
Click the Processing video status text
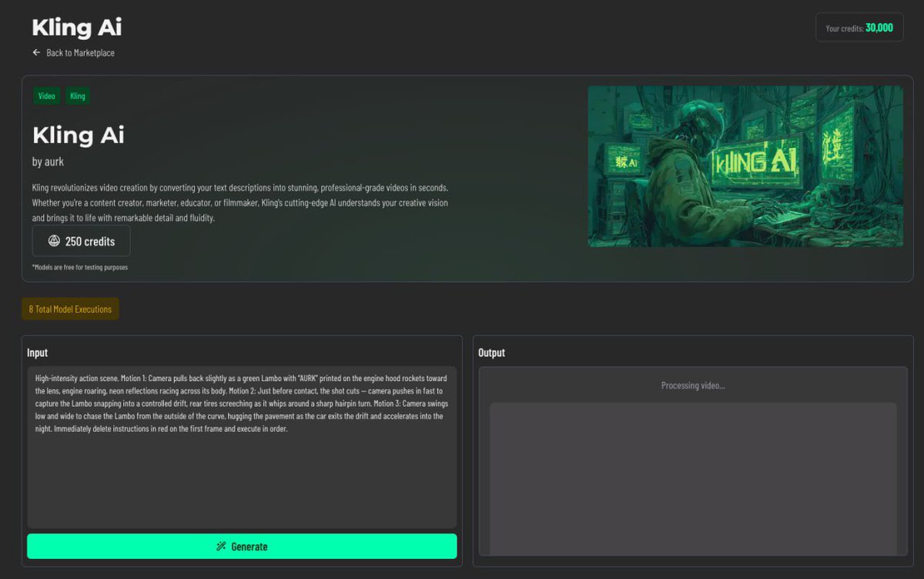point(691,385)
